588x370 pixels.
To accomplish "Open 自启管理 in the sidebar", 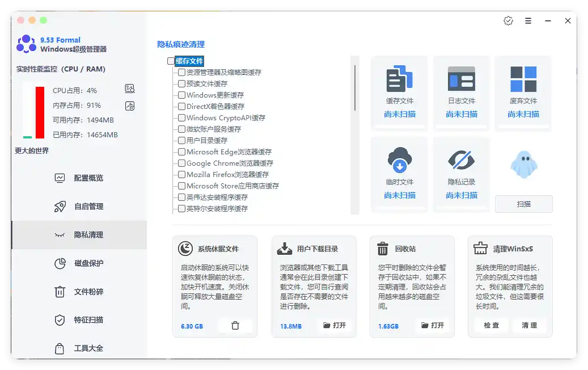I will pyautogui.click(x=79, y=207).
